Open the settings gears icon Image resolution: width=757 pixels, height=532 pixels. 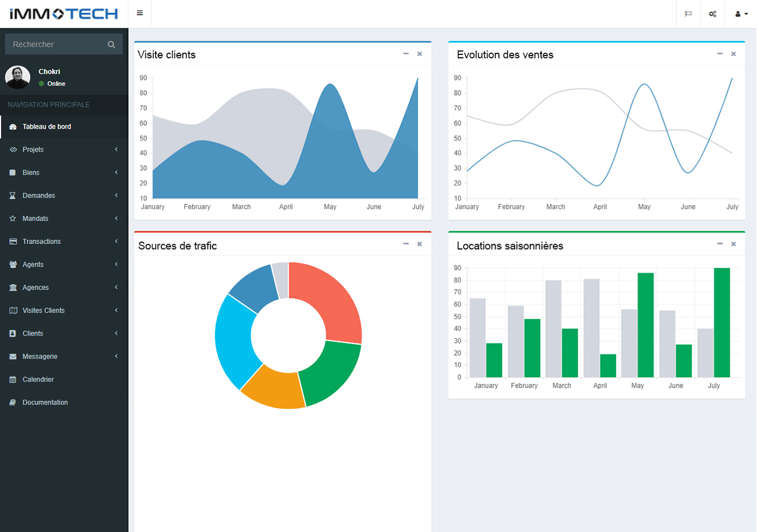pos(713,14)
